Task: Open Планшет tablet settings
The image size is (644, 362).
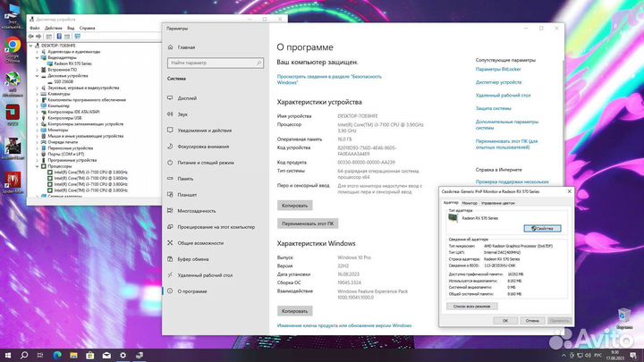Action: 187,195
